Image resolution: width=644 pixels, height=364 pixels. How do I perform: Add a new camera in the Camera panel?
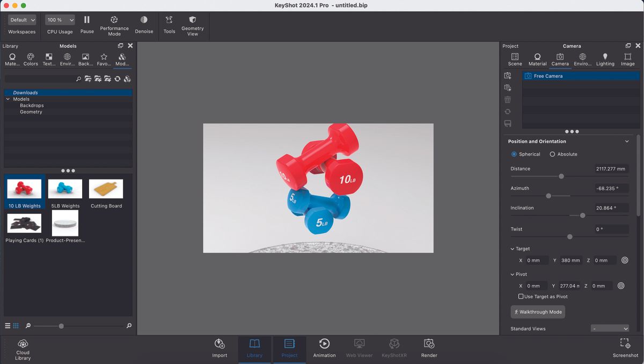pyautogui.click(x=508, y=76)
